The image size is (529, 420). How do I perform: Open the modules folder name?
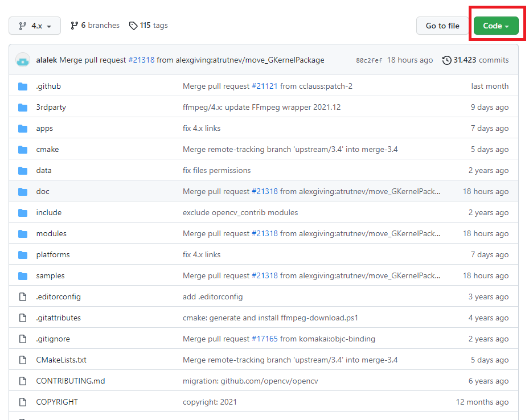pos(51,233)
